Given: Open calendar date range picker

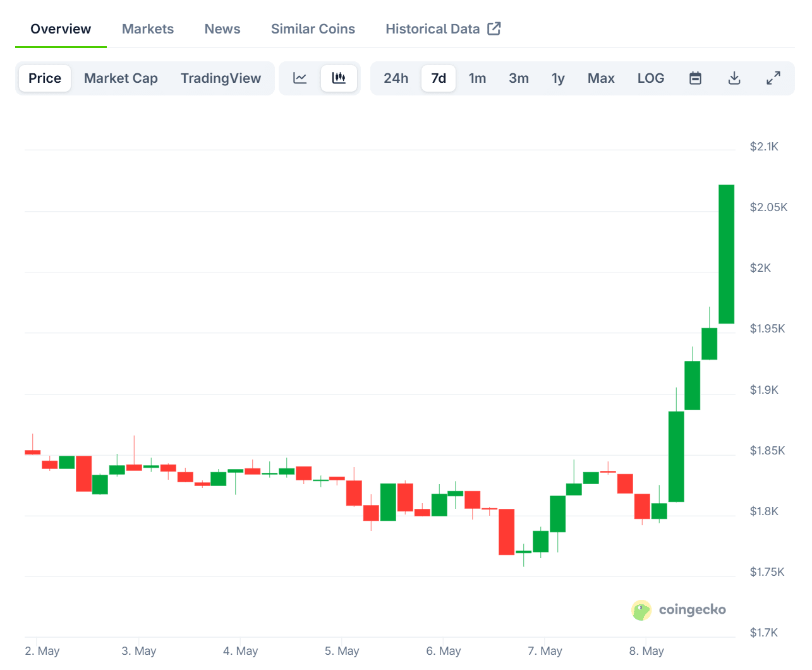Looking at the screenshot, I should tap(695, 78).
